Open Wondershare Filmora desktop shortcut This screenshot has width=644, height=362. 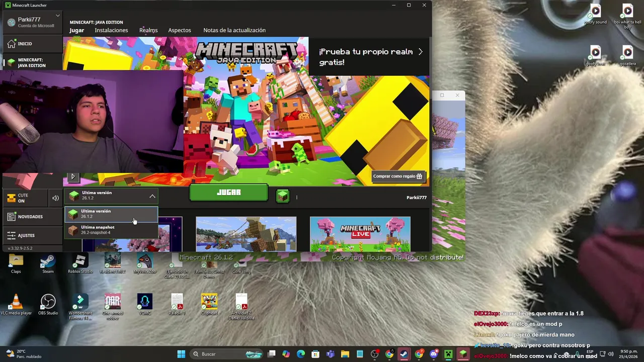[80, 307]
